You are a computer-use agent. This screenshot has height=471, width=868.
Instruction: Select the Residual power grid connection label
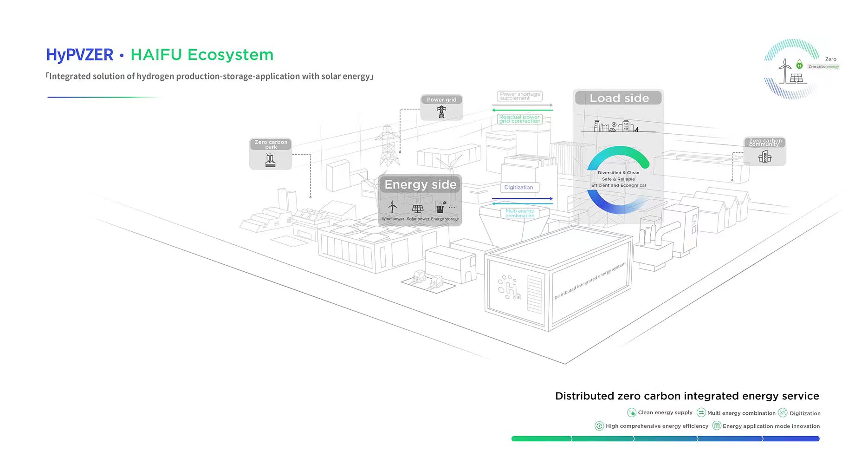point(519,119)
